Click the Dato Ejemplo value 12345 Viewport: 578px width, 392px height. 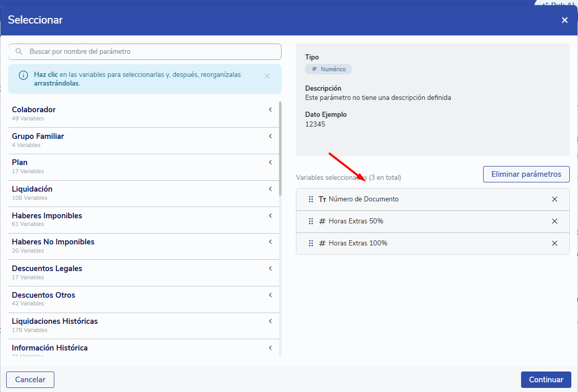[315, 124]
